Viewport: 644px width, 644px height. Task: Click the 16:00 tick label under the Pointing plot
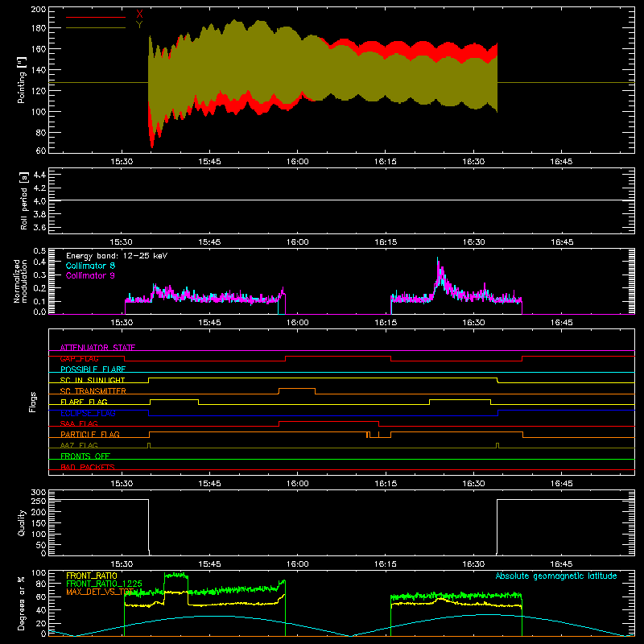click(x=297, y=162)
